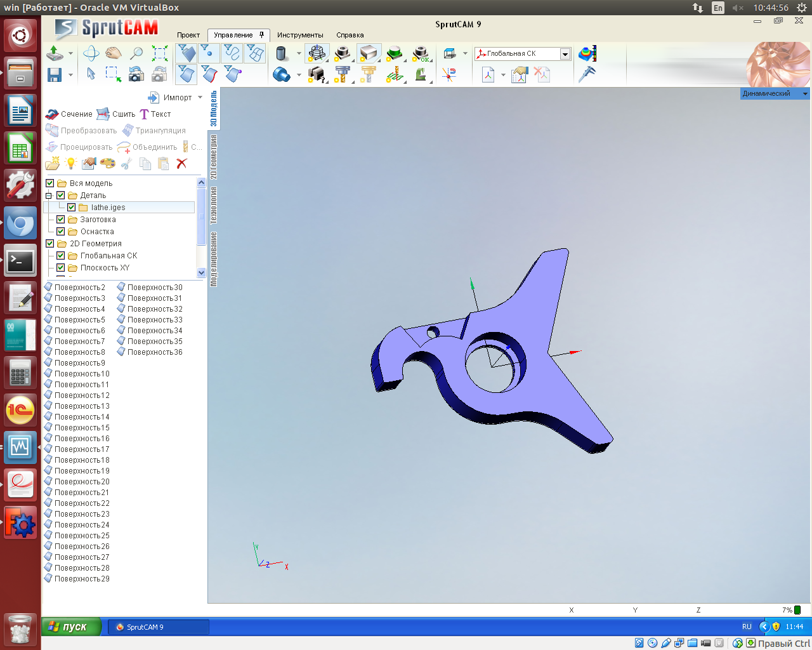The image size is (812, 650).
Task: Select the pan hand tool
Action: (114, 53)
